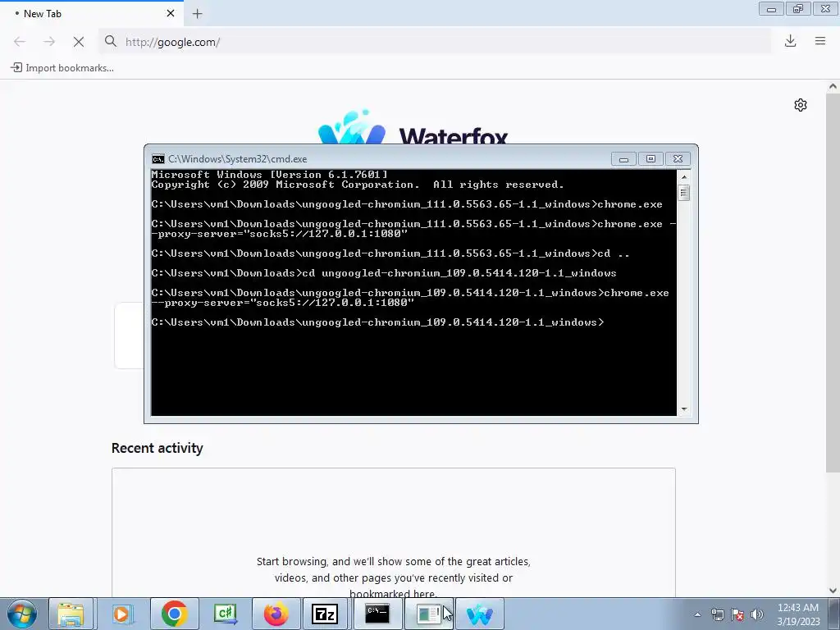The image size is (840, 630).
Task: Go back with the browser back arrow
Action: [x=20, y=42]
